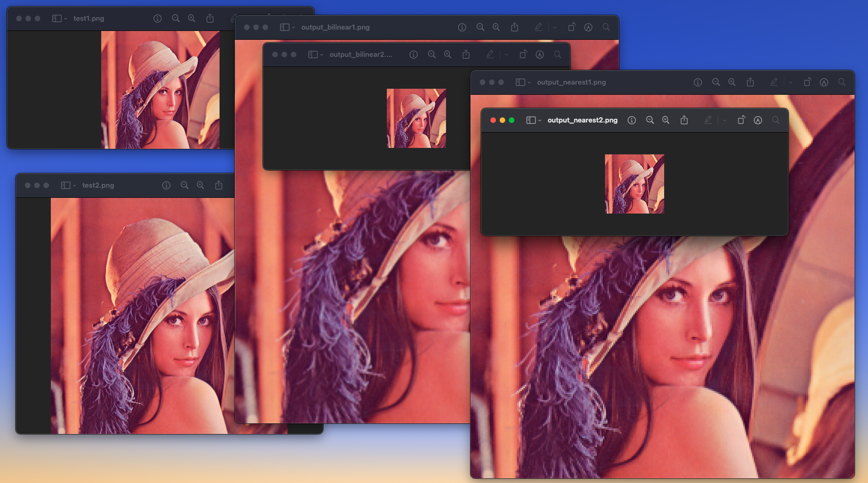This screenshot has width=868, height=483.
Task: Toggle sidebar in output_nearest2.png window
Action: coord(531,120)
